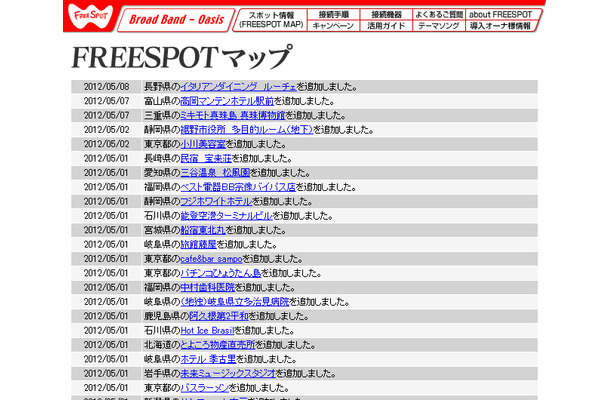This screenshot has width=610, height=400.
Task: Click the date beside 高岡マンテンホテル駅前
Action: tap(106, 101)
